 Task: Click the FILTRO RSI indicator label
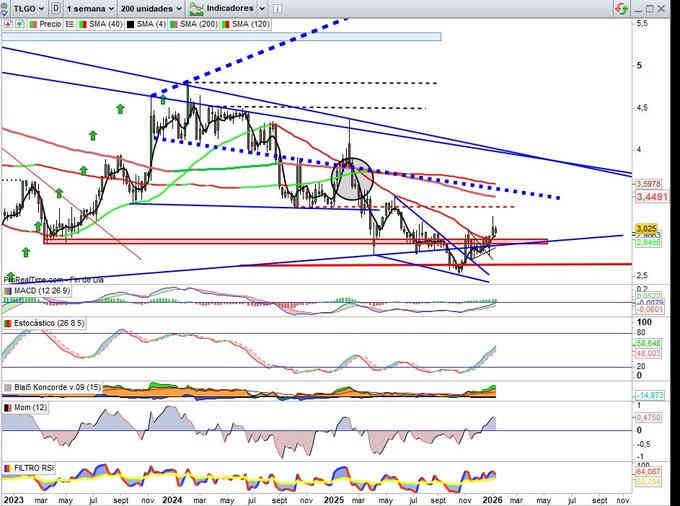[x=32, y=468]
